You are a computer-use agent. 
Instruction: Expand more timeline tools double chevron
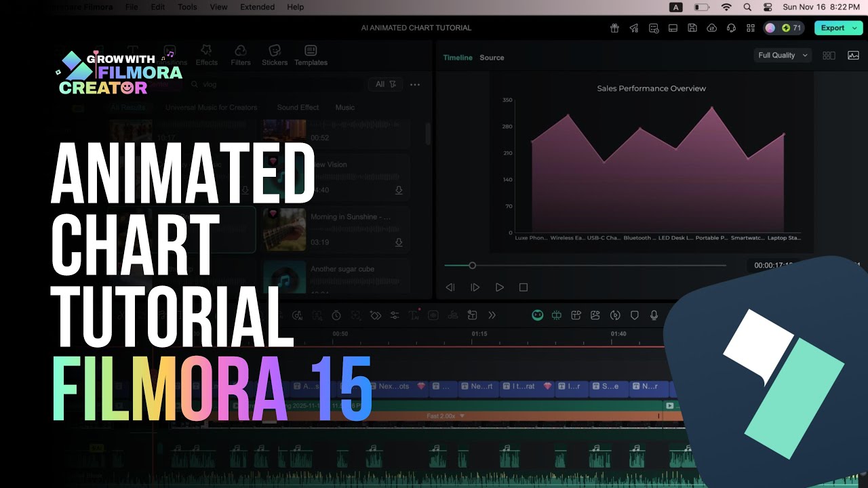pos(492,315)
